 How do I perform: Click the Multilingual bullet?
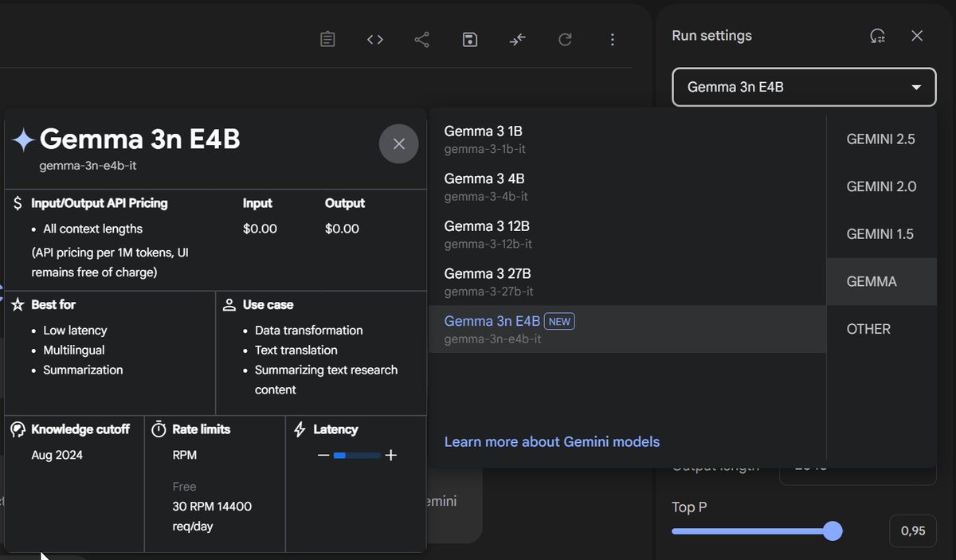click(74, 350)
